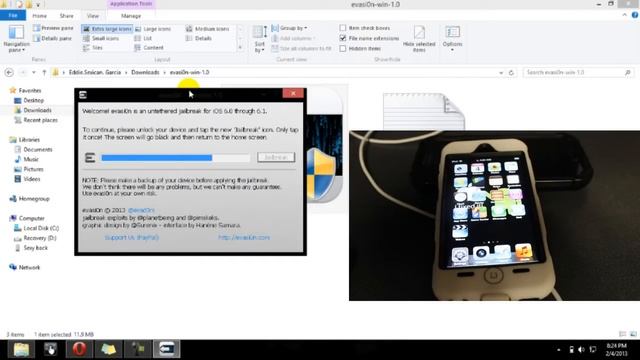Open the Support Us (PayPal) link

[131, 238]
